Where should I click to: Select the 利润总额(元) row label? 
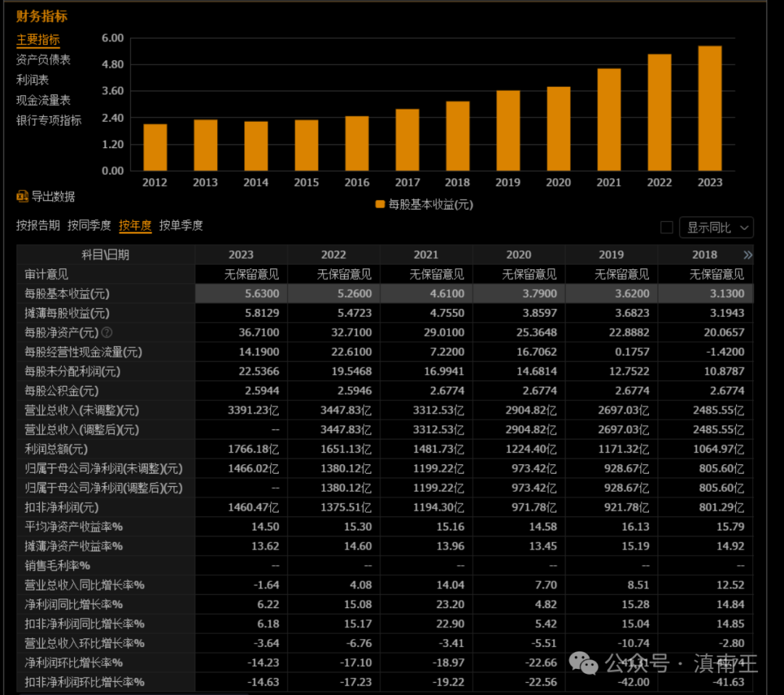[x=56, y=450]
